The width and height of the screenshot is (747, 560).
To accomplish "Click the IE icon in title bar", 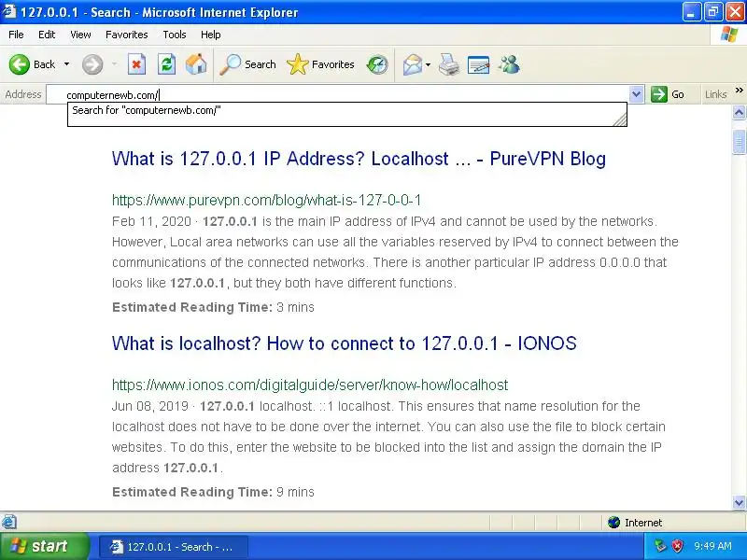I will (x=9, y=11).
